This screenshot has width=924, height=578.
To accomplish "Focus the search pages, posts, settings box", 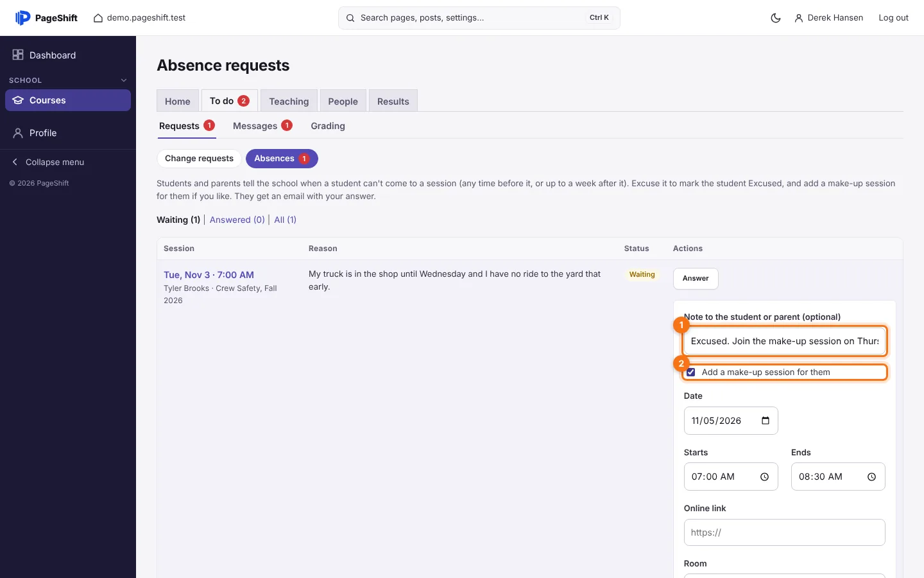I will [479, 18].
